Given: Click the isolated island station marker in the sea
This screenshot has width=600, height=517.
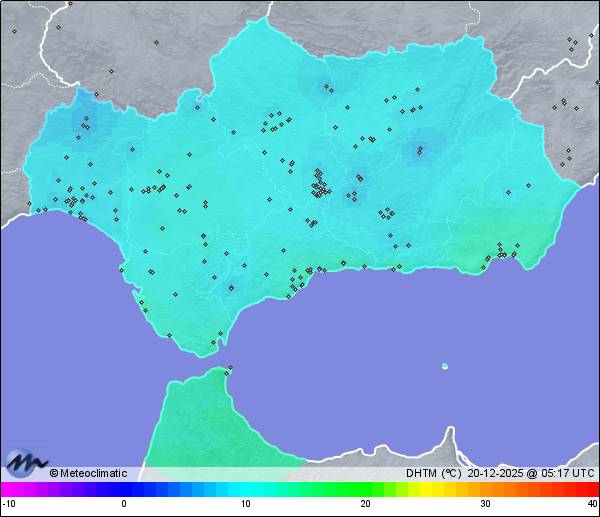Looking at the screenshot, I should (x=445, y=366).
